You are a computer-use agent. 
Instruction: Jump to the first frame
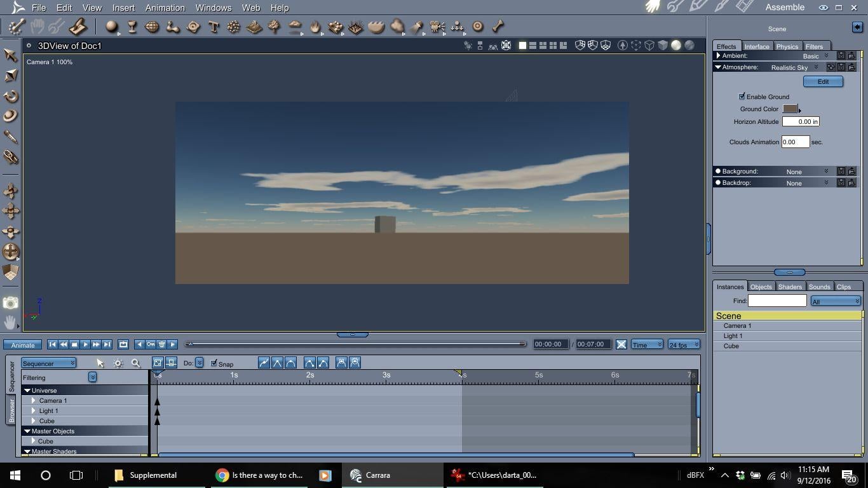53,344
